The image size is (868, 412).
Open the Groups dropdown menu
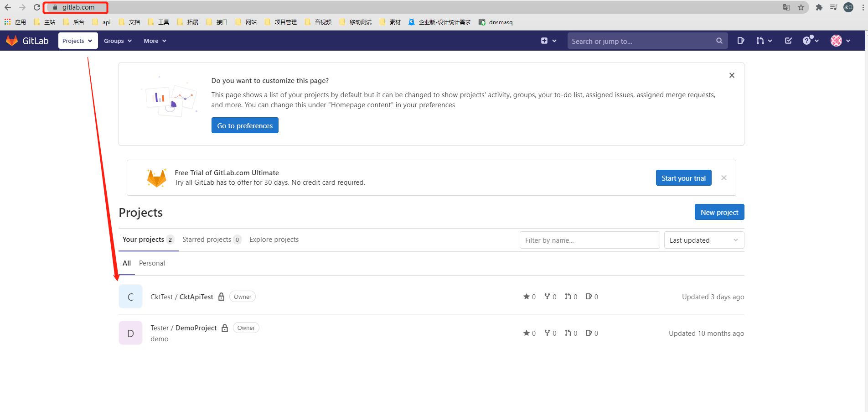click(x=118, y=41)
